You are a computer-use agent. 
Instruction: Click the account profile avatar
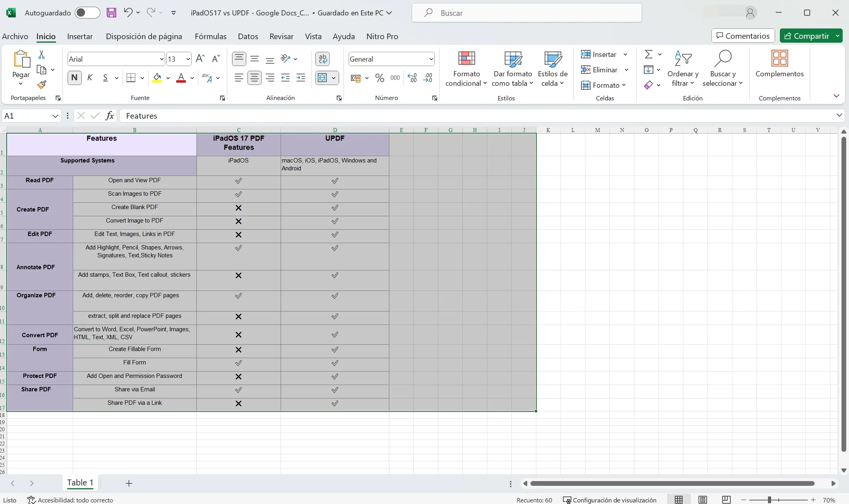[x=750, y=13]
